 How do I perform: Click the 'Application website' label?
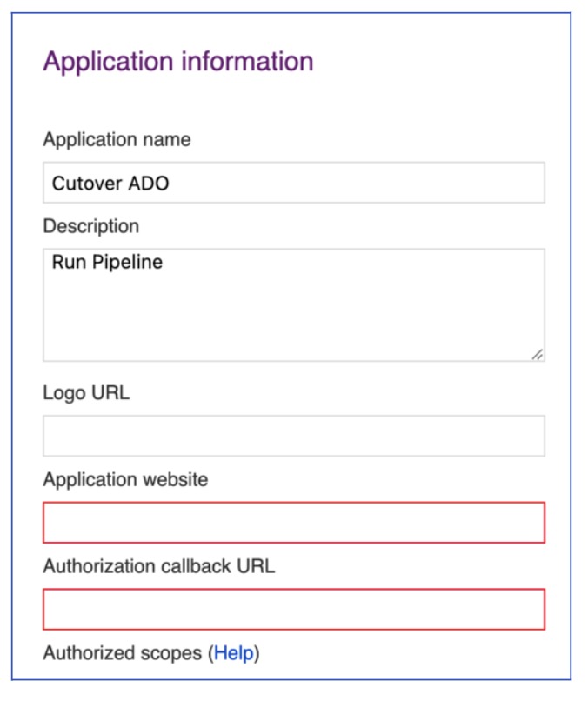pos(125,479)
